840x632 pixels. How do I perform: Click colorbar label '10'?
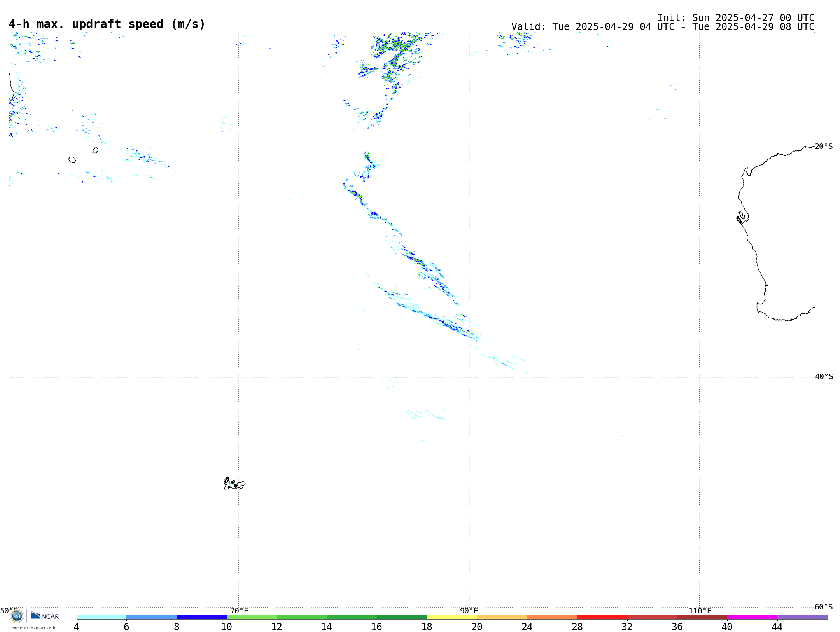(x=227, y=627)
